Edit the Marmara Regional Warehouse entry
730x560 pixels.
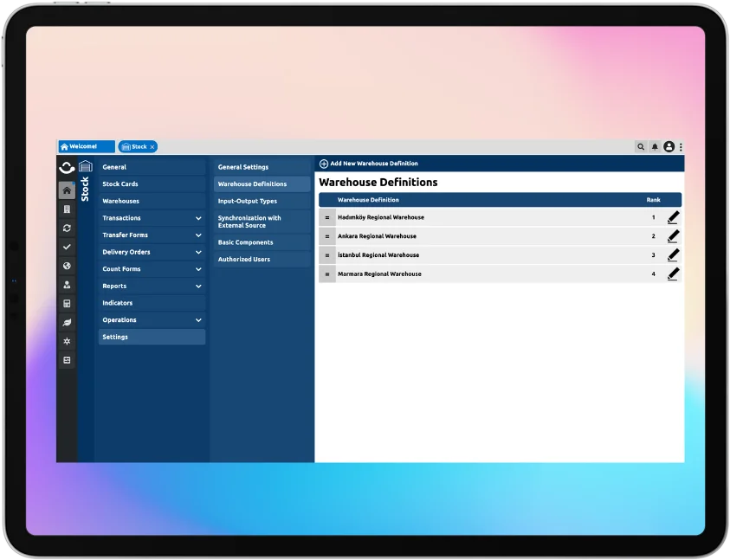(x=673, y=274)
